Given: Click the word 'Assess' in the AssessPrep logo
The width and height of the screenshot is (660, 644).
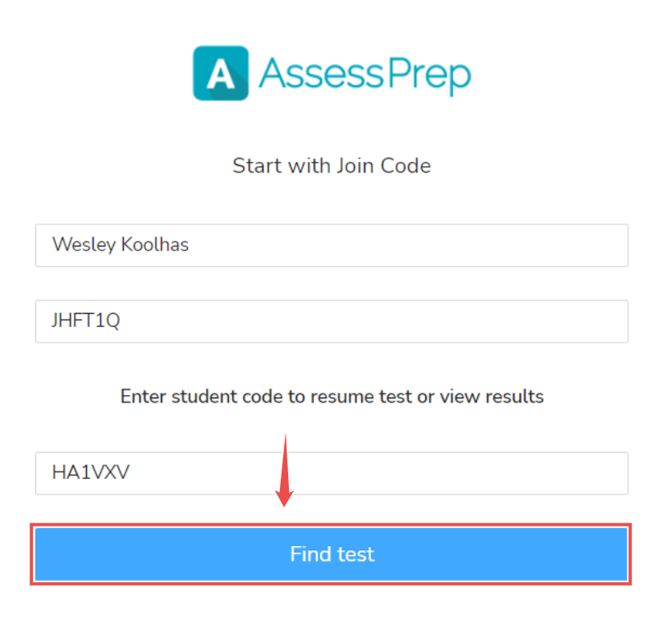Looking at the screenshot, I should click(x=321, y=73).
